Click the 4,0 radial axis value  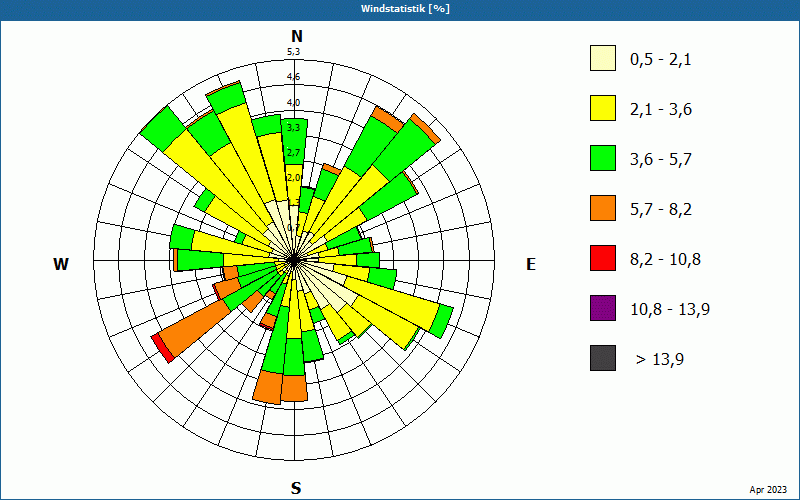[293, 103]
